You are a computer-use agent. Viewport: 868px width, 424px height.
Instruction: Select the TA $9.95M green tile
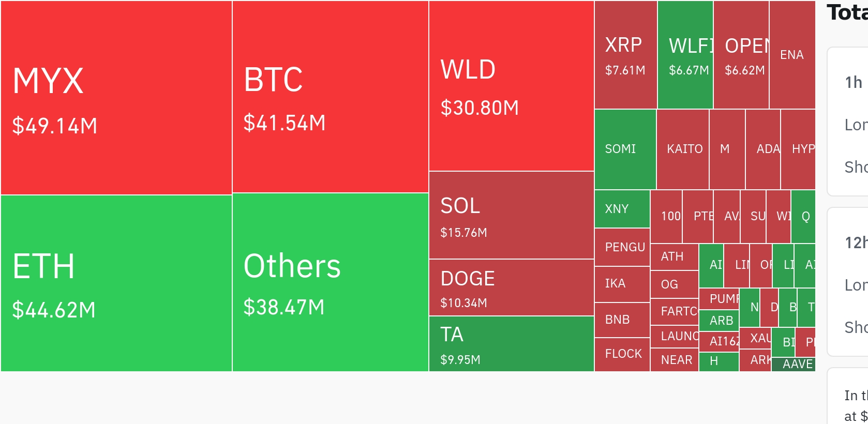[512, 344]
